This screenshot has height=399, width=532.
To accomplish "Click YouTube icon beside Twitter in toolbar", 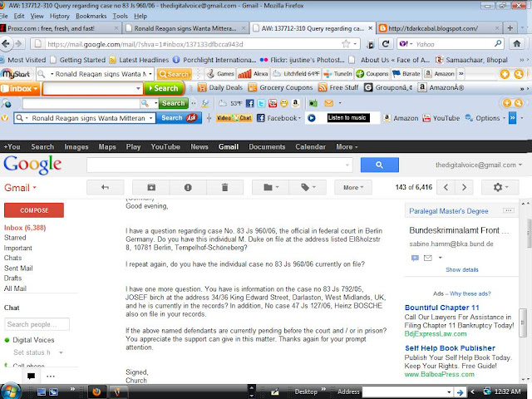I will [273, 103].
